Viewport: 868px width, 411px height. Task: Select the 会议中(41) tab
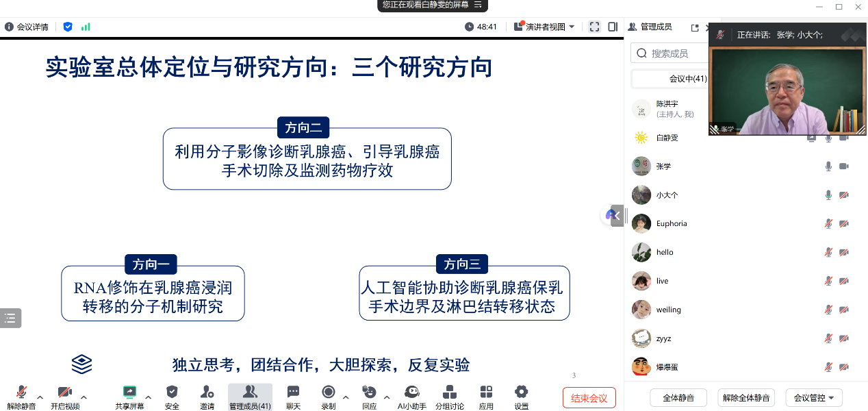pyautogui.click(x=669, y=79)
